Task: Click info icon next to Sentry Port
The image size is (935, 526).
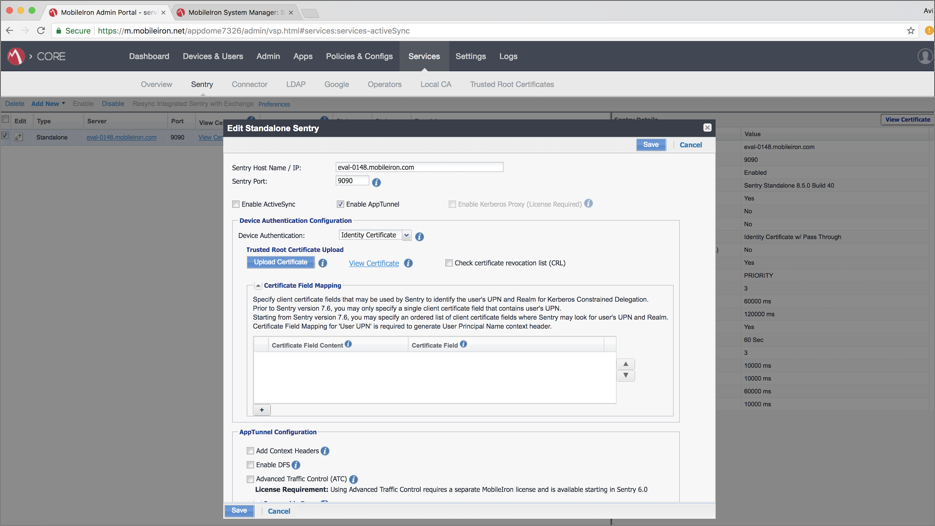Action: click(376, 182)
